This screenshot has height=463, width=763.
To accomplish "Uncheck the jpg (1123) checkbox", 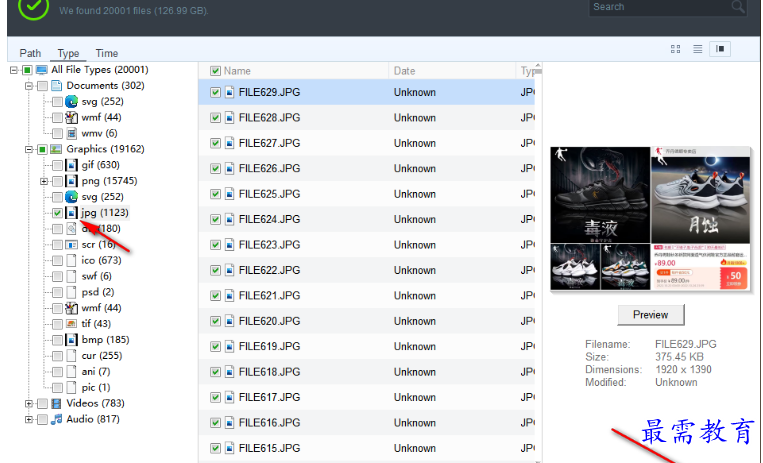I will point(57,213).
